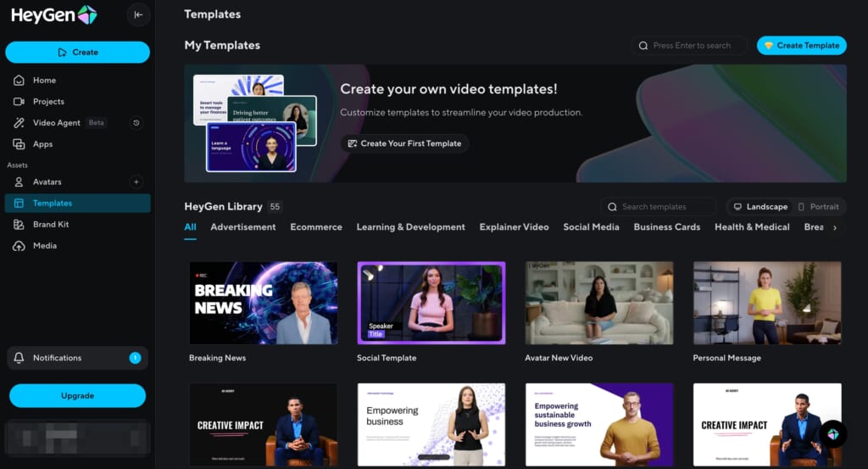Click the Media upload cloud icon
This screenshot has width=868, height=469.
19,246
